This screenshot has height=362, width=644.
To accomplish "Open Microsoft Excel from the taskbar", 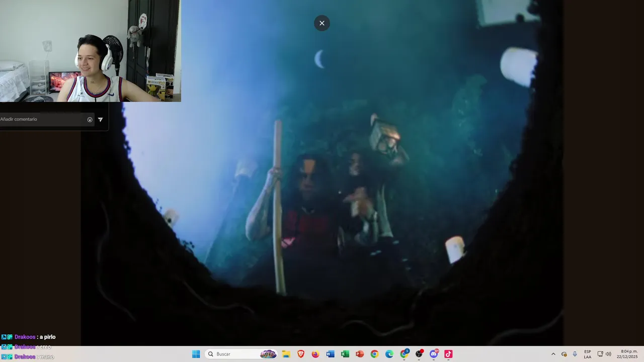I will 345,354.
